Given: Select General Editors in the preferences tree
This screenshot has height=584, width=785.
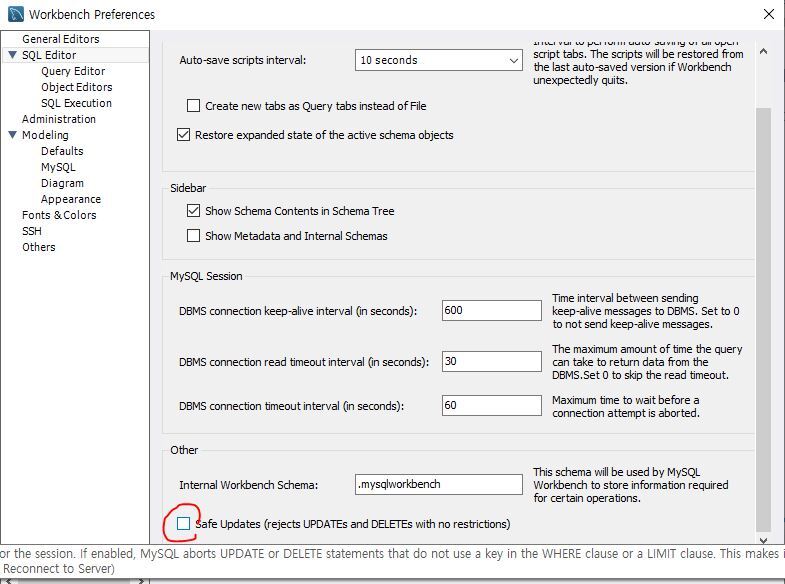Looking at the screenshot, I should [61, 39].
